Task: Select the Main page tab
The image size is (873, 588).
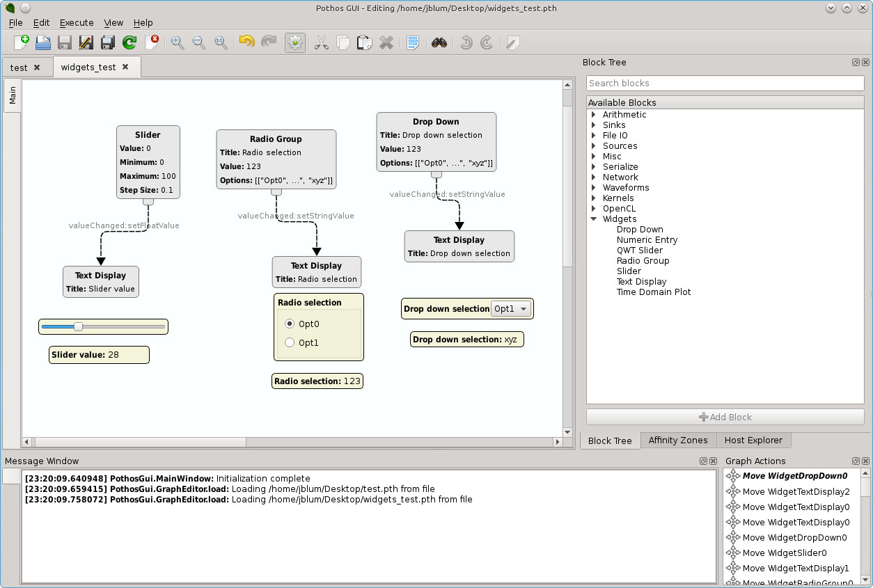Action: (13, 95)
